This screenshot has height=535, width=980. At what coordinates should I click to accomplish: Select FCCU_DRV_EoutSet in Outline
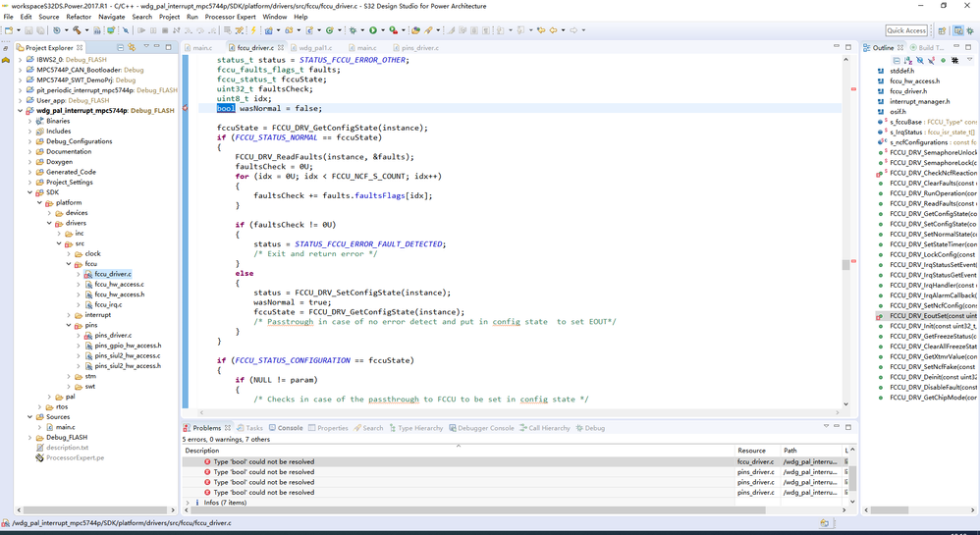click(x=933, y=316)
